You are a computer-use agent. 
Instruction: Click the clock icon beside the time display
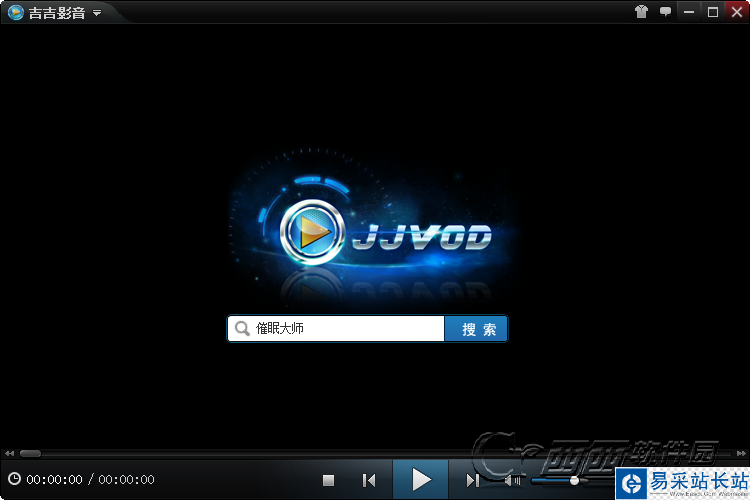click(14, 478)
